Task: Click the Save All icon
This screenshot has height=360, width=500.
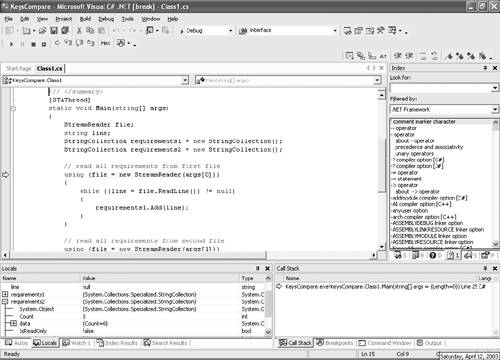Action: point(65,31)
